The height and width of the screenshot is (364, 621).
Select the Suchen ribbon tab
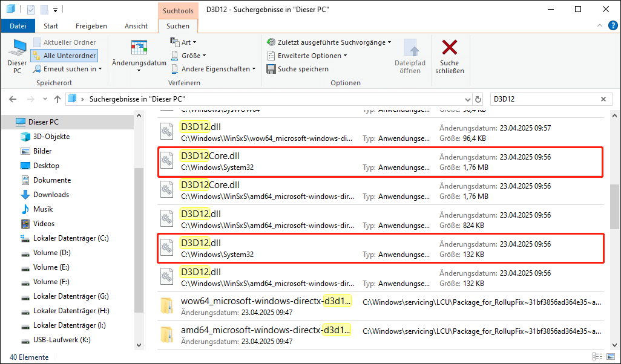coord(178,26)
